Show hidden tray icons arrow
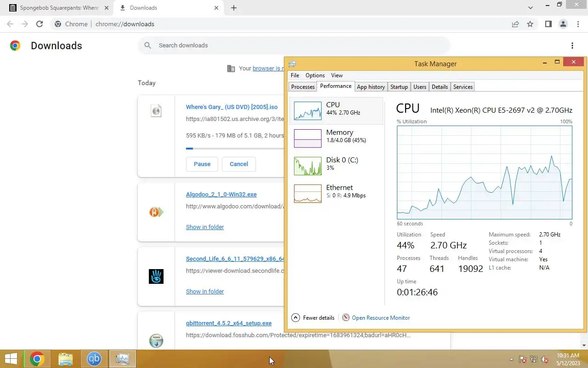 (x=511, y=359)
